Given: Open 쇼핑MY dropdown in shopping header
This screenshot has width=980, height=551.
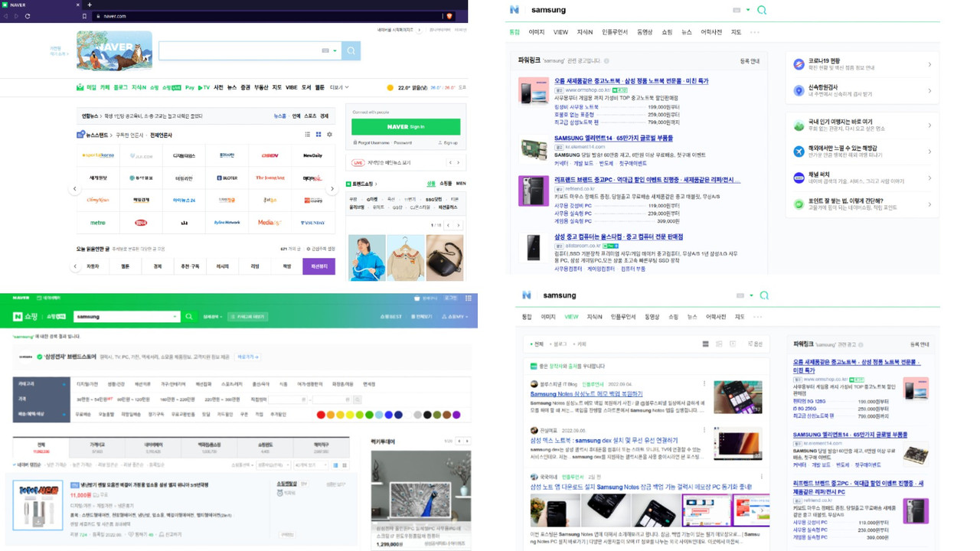Looking at the screenshot, I should tap(457, 316).
